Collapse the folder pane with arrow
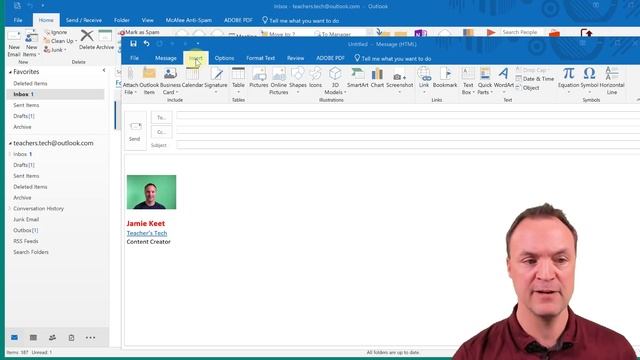 [104, 71]
